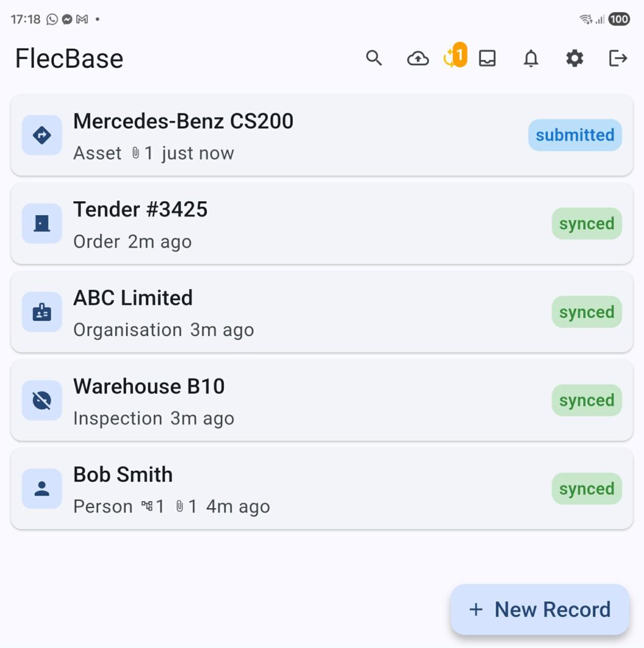Open pending sync icon with badge

[x=453, y=58]
